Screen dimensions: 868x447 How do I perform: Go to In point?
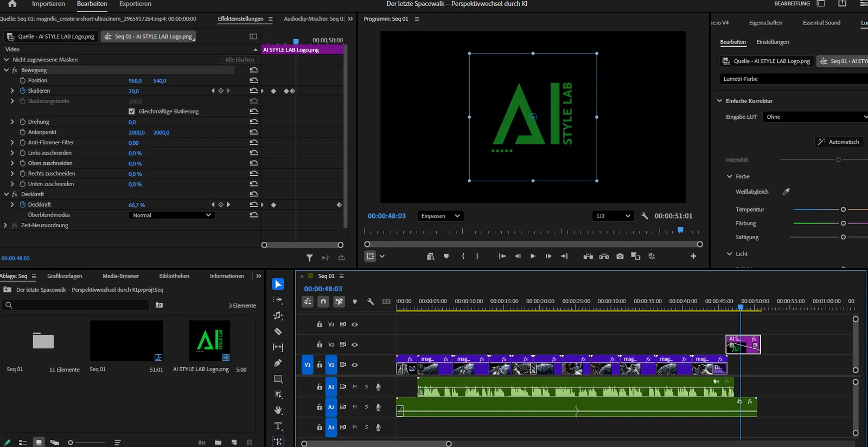(502, 256)
